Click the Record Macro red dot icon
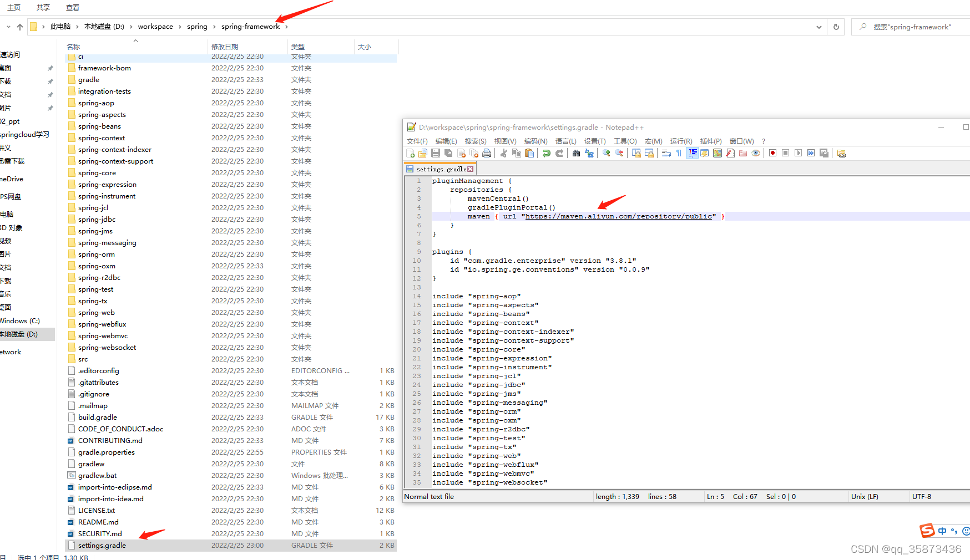970x560 pixels. 772,154
